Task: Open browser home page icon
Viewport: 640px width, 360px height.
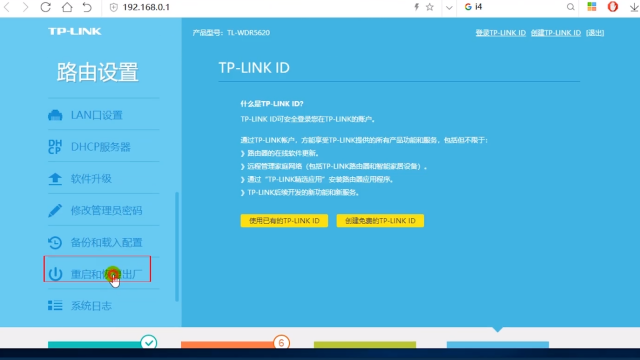Action: coord(67,7)
